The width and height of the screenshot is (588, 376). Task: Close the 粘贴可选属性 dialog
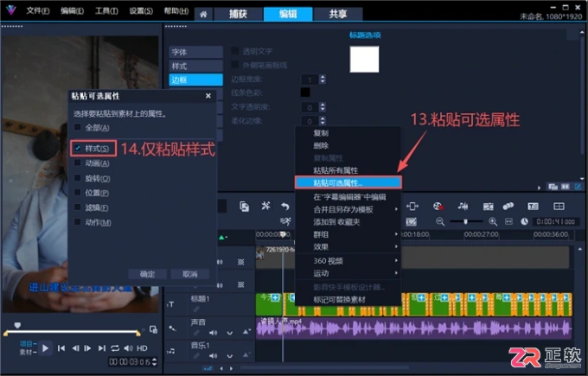pyautogui.click(x=208, y=96)
